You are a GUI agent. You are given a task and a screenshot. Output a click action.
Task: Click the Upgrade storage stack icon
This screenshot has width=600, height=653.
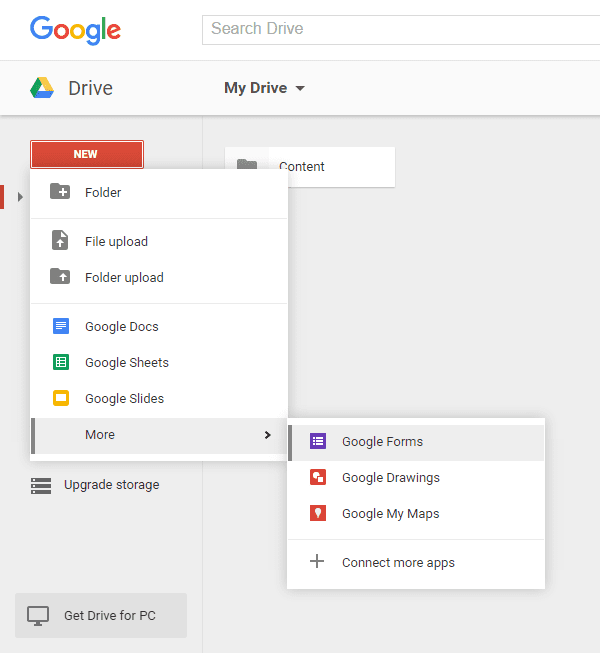[x=41, y=486]
